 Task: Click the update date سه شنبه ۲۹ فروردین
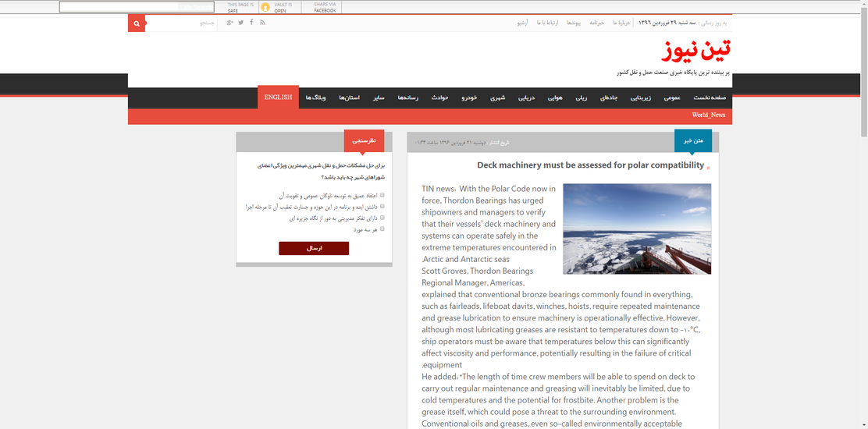(667, 23)
